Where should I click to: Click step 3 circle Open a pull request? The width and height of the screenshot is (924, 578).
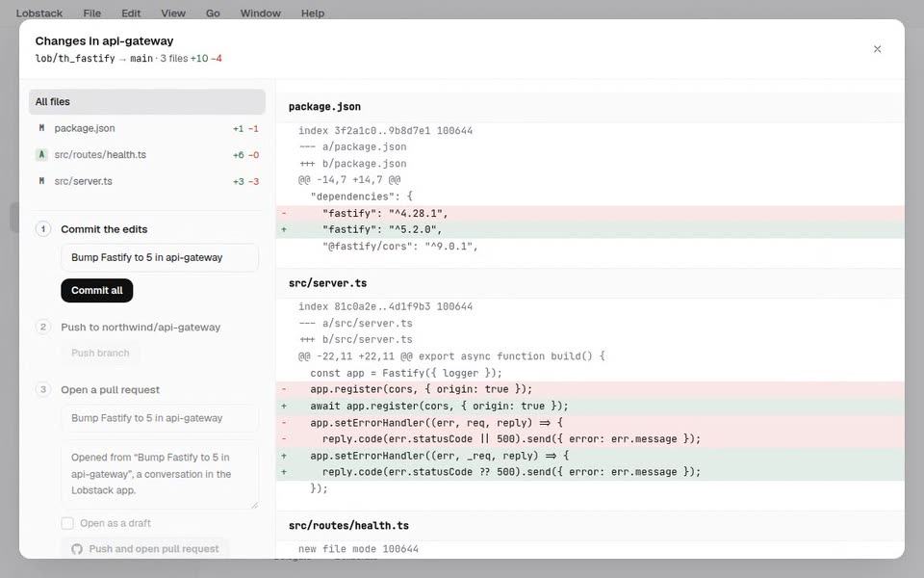43,389
